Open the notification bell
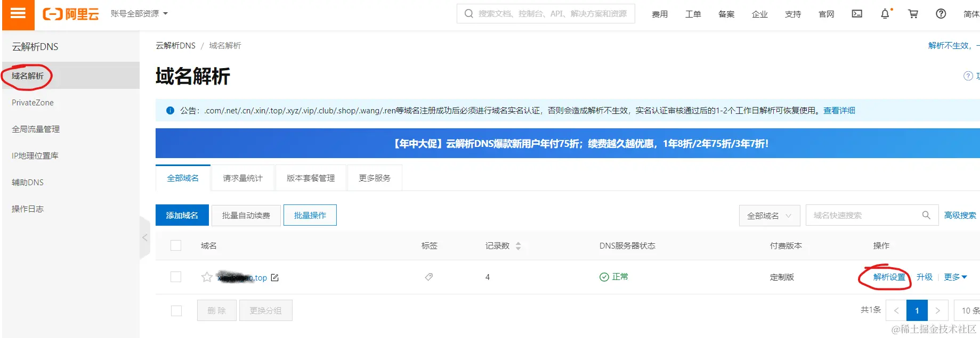The height and width of the screenshot is (338, 980). [x=885, y=14]
